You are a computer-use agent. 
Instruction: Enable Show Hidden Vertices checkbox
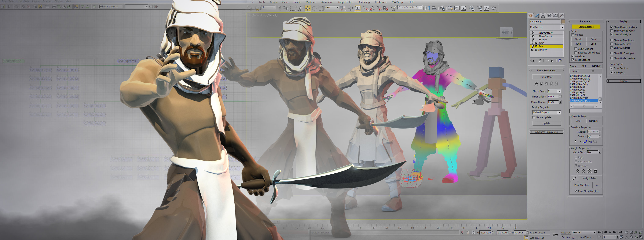point(611,58)
